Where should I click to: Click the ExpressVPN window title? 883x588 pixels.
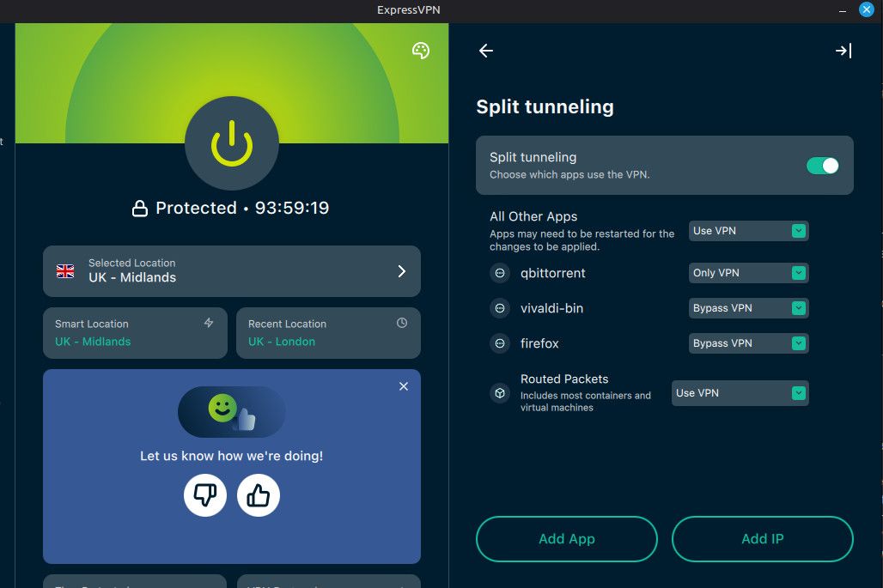pos(409,10)
